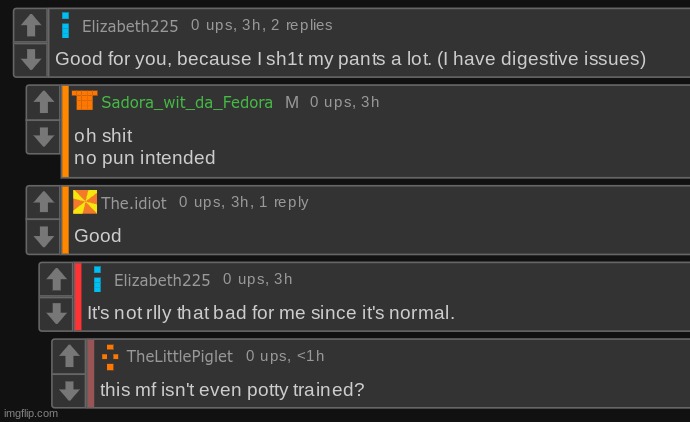Click Elizabeth225's blue avatar on top comment
Viewport: 690px width, 422px height.
tap(65, 25)
